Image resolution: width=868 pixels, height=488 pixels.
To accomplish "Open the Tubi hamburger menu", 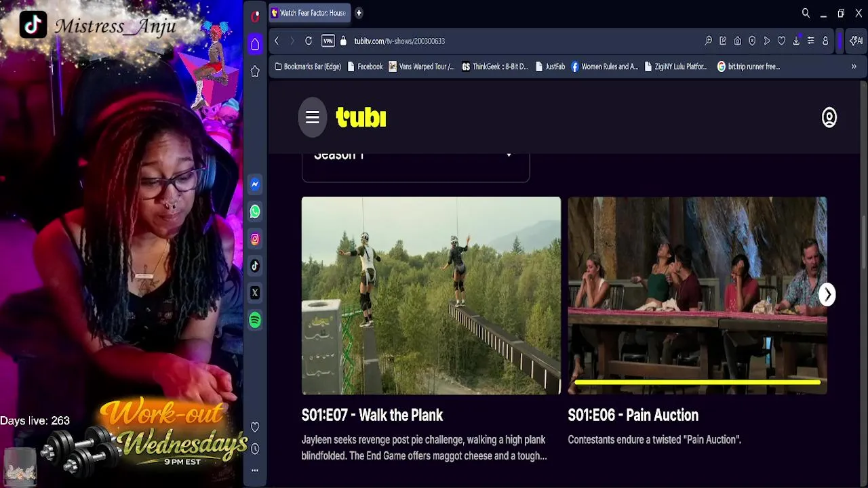I will [x=313, y=117].
